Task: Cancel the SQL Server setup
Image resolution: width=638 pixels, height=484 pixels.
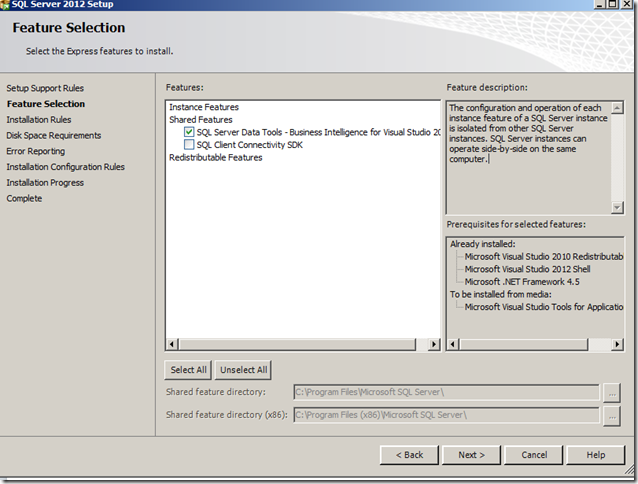Action: point(534,455)
